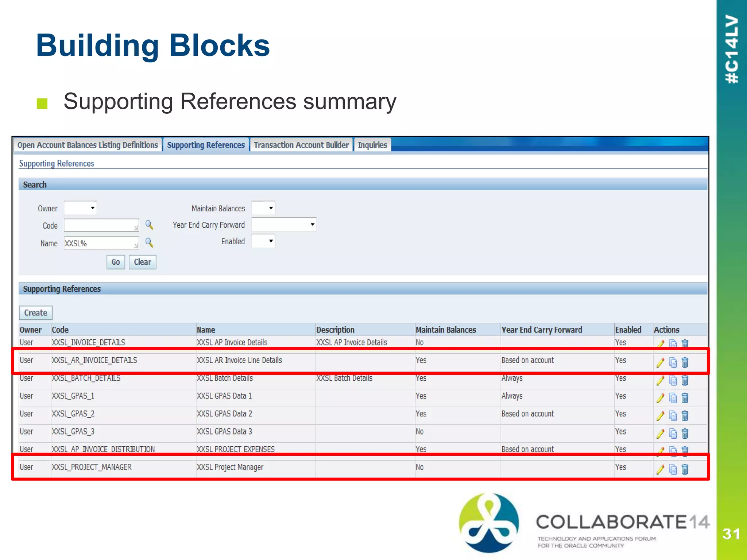The height and width of the screenshot is (560, 747).
Task: Go to the Inquiries tab
Action: [372, 145]
